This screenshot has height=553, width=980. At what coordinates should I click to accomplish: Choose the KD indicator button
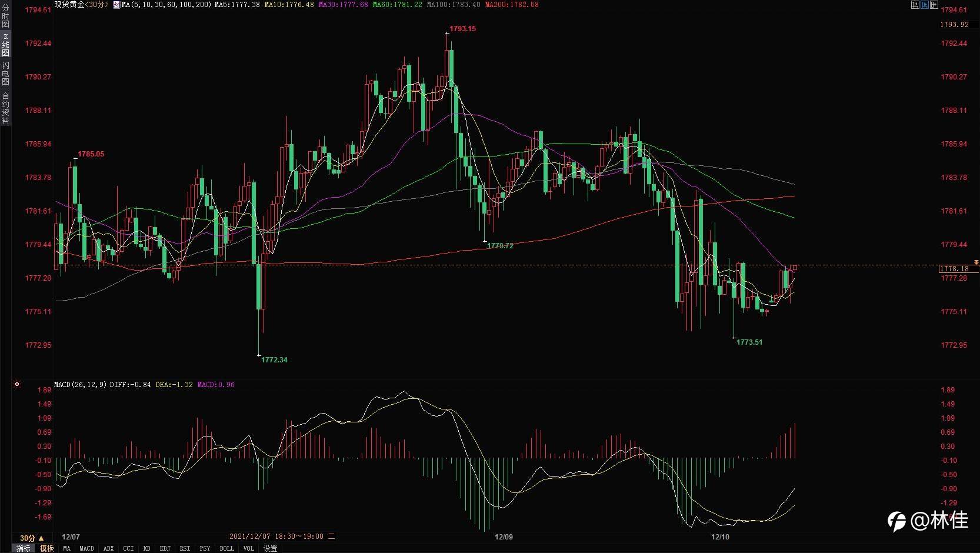pos(146,548)
